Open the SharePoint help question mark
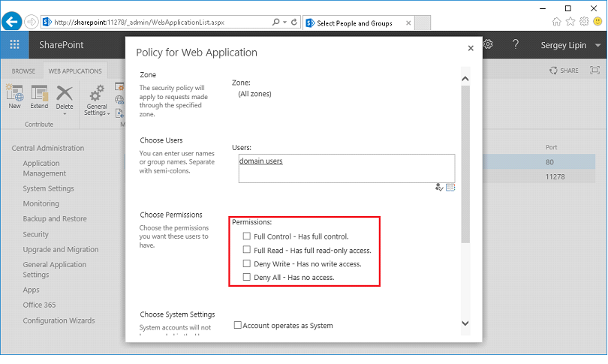Screen dimensions: 608x364 [x=516, y=45]
